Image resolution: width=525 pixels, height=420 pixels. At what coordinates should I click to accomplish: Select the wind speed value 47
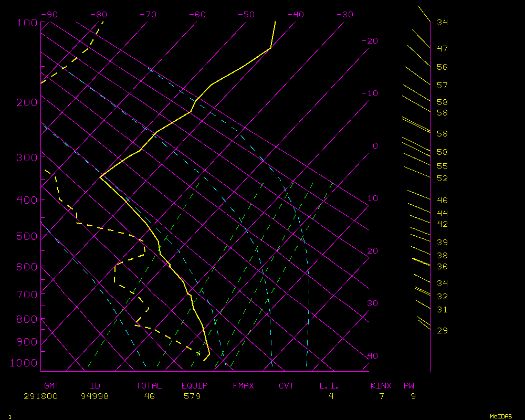(x=442, y=48)
